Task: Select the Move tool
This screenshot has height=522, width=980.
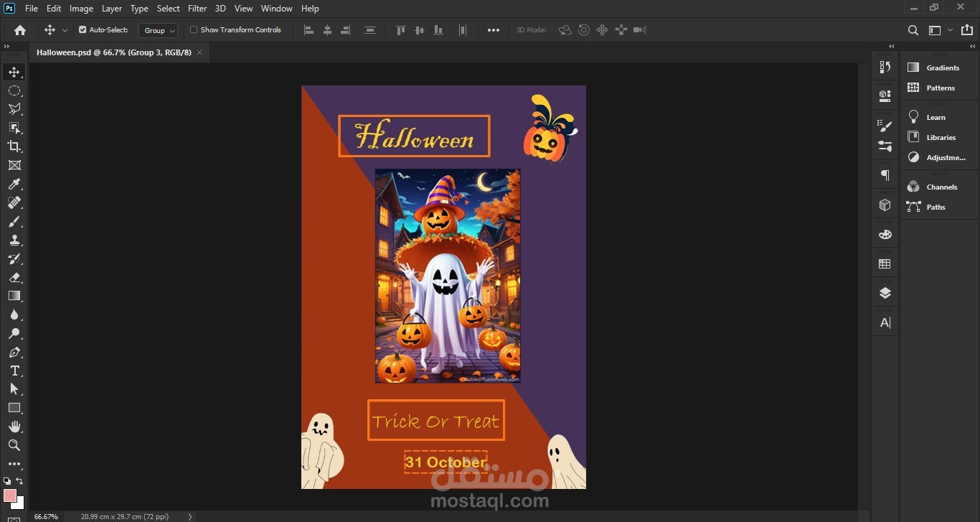Action: (14, 72)
